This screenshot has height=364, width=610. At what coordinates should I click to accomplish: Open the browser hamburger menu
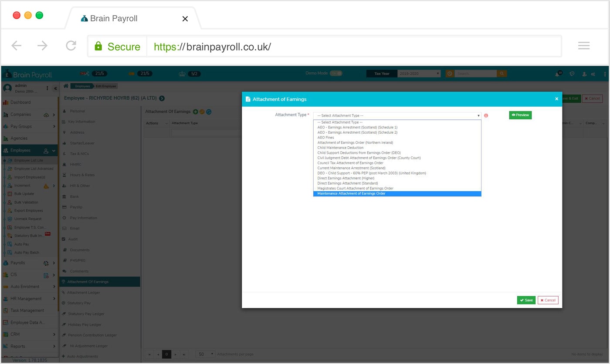[x=584, y=46]
